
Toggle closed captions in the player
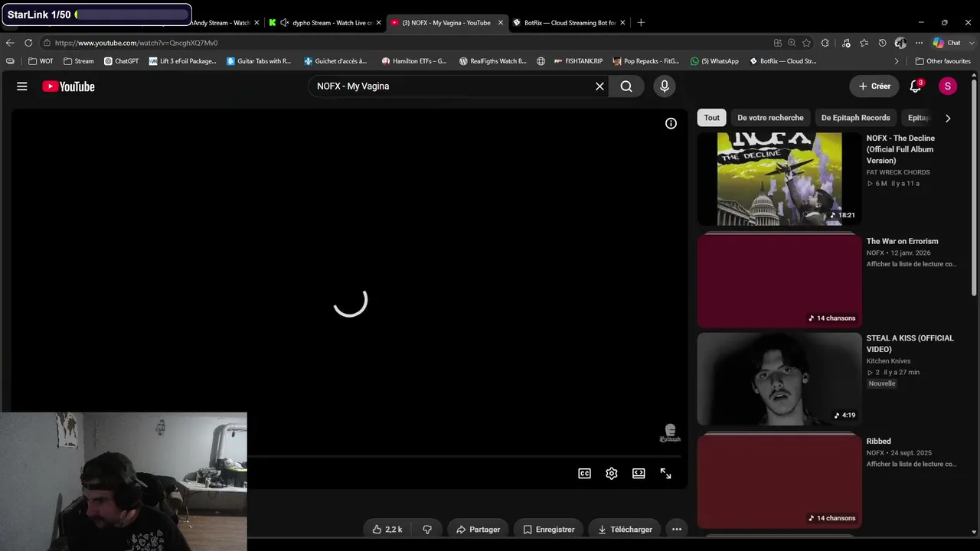click(585, 474)
